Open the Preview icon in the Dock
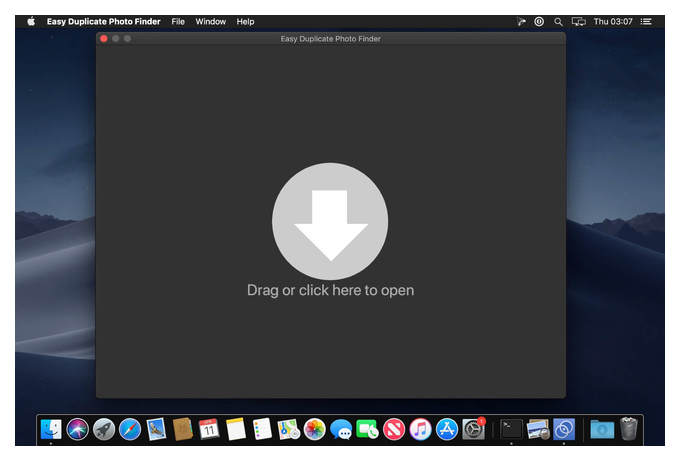This screenshot has height=461, width=680. click(538, 429)
